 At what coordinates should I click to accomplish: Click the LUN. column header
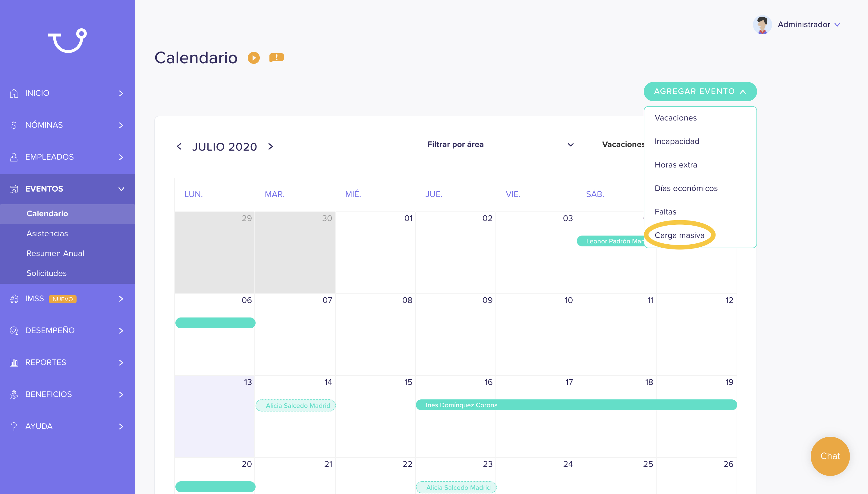coord(193,194)
